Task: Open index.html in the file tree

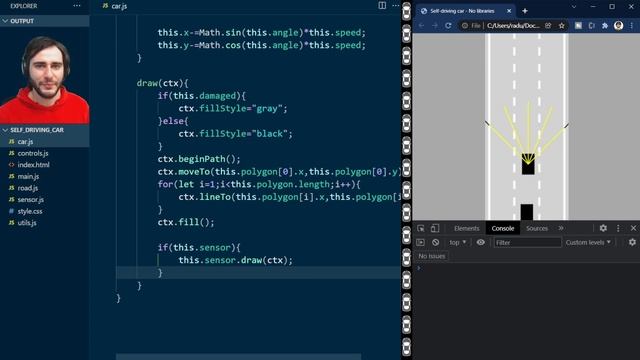Action: point(44,165)
